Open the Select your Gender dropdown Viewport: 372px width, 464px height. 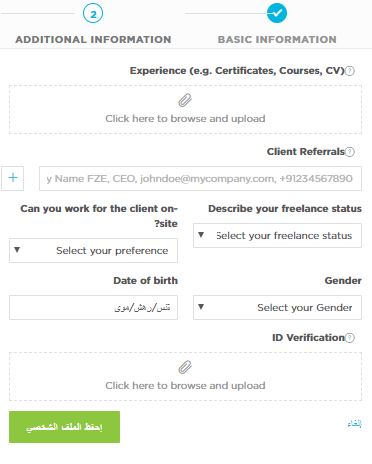pos(277,307)
